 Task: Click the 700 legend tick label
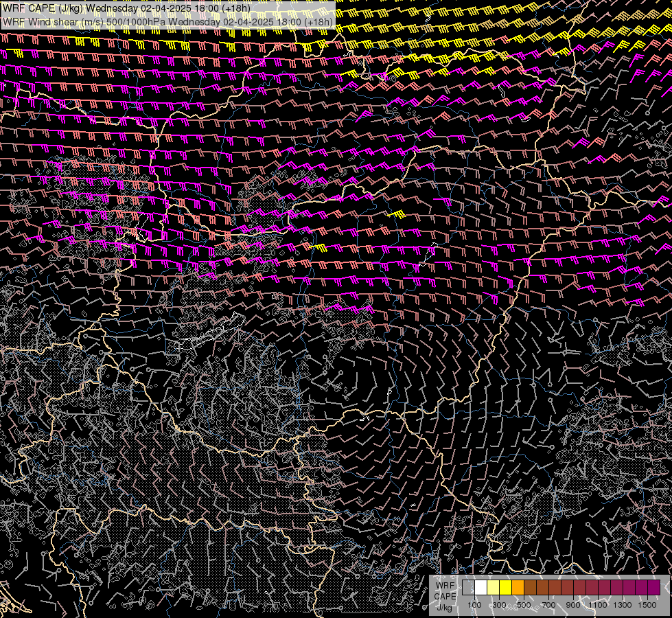pos(549,605)
